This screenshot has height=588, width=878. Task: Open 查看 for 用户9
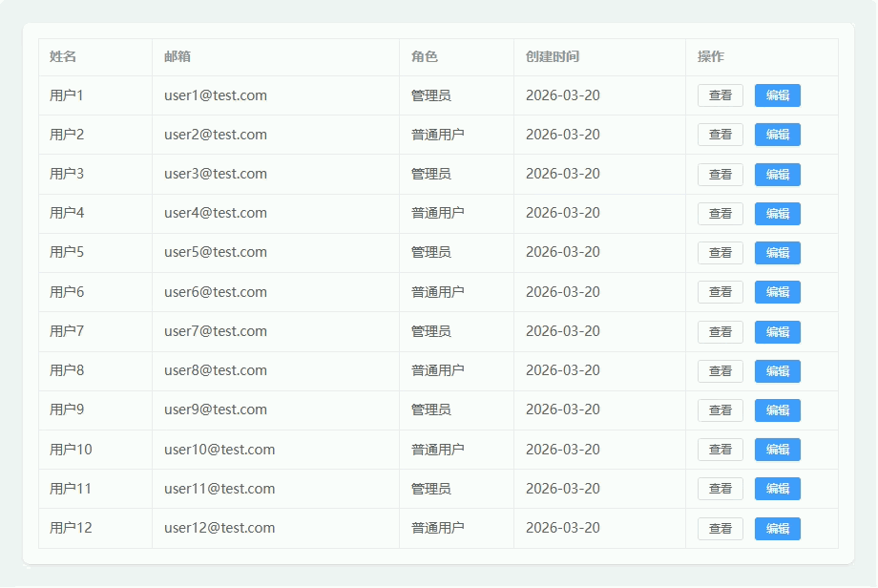pos(720,410)
